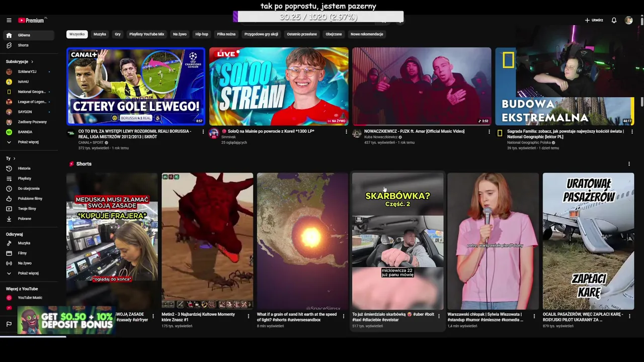Open the account avatar menu
This screenshot has width=644, height=362.
pyautogui.click(x=628, y=20)
